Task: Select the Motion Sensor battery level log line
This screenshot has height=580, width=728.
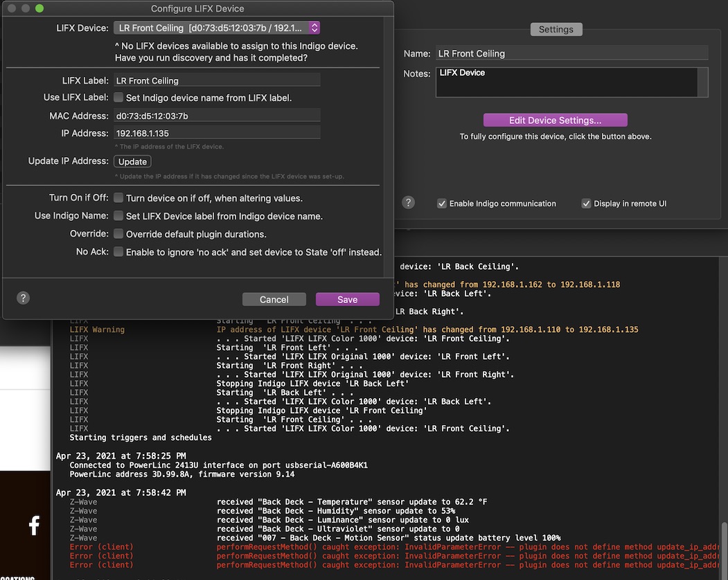Action: pos(315,538)
